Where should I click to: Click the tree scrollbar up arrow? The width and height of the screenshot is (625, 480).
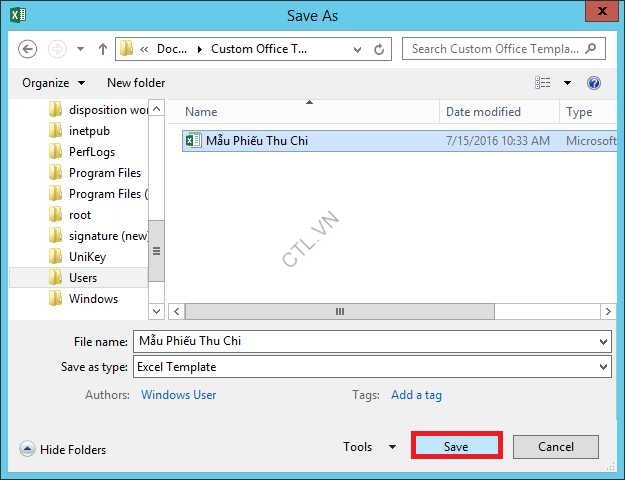(156, 108)
